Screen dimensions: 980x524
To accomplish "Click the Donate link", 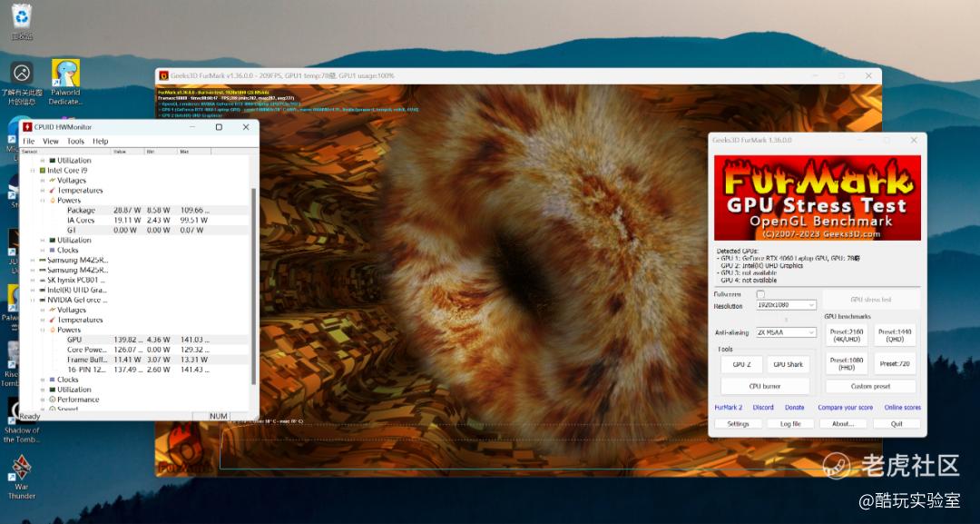I will pyautogui.click(x=794, y=408).
